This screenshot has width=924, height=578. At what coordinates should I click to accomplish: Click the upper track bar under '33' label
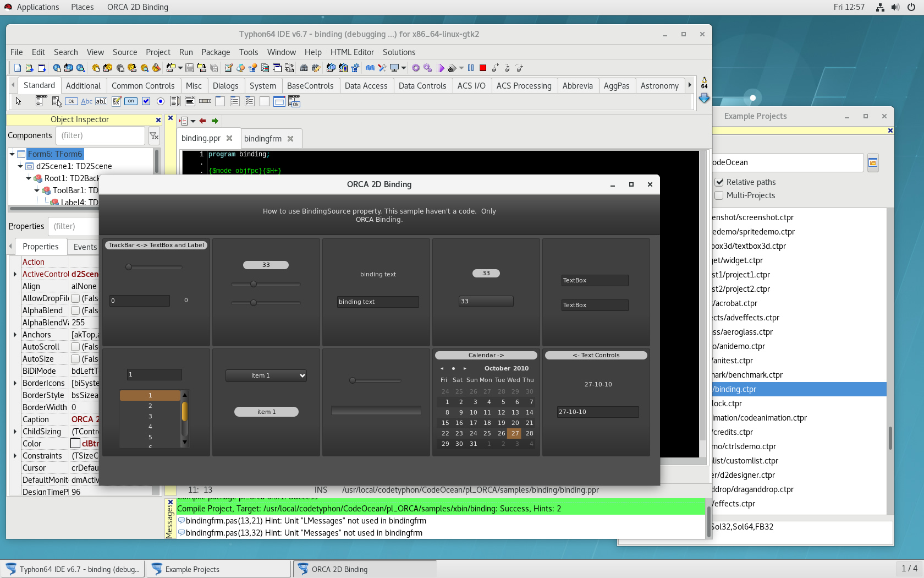[266, 284]
